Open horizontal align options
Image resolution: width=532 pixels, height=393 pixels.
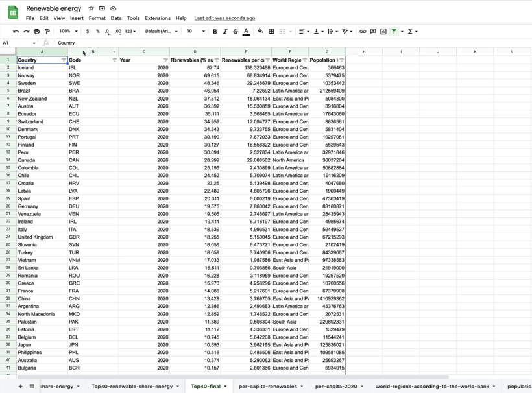(304, 32)
